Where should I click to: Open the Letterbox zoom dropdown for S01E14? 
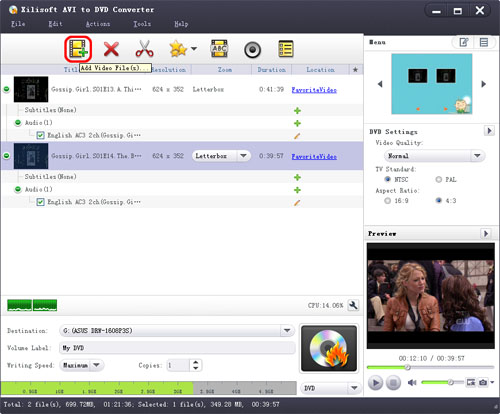[221, 156]
